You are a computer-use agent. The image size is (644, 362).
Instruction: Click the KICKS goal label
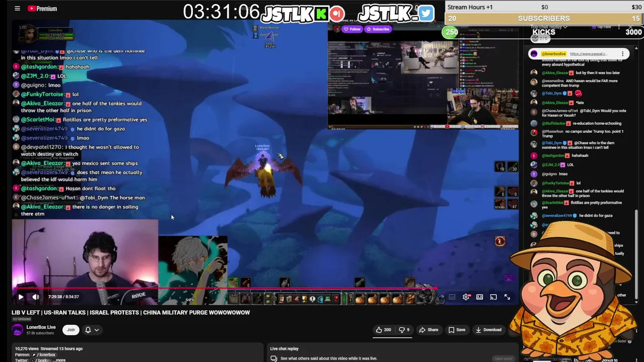click(544, 32)
